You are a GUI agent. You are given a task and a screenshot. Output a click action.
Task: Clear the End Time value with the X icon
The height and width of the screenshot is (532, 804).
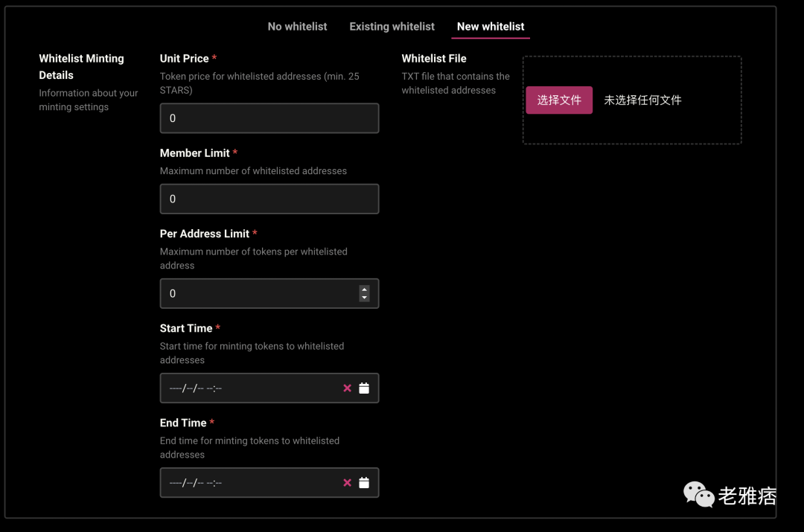click(347, 483)
